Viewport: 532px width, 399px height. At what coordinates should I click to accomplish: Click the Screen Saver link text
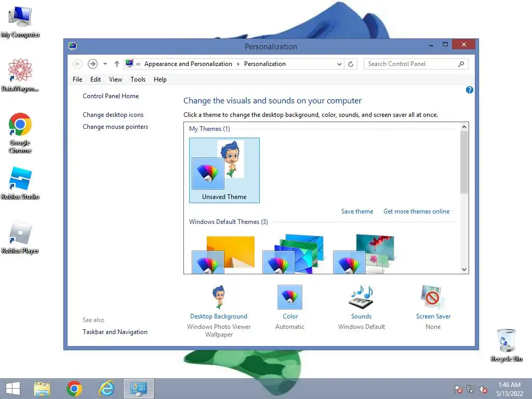click(x=433, y=316)
